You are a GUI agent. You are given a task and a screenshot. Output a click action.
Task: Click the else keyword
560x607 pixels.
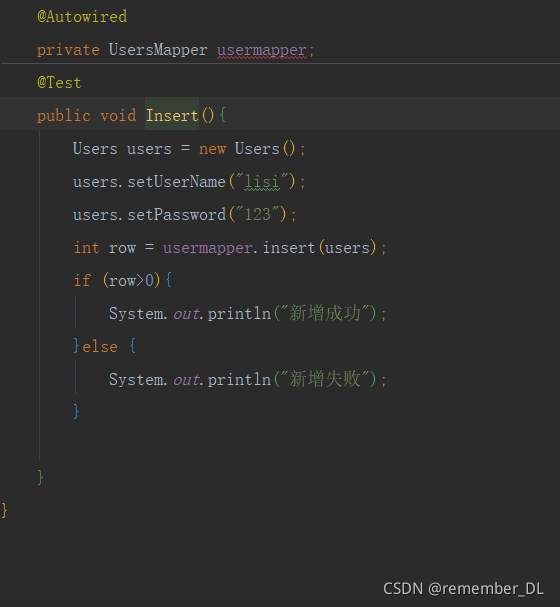click(100, 346)
